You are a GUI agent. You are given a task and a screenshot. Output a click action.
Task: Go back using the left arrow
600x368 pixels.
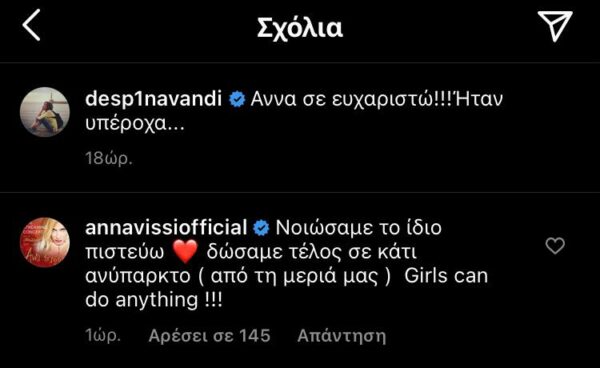pos(31,25)
